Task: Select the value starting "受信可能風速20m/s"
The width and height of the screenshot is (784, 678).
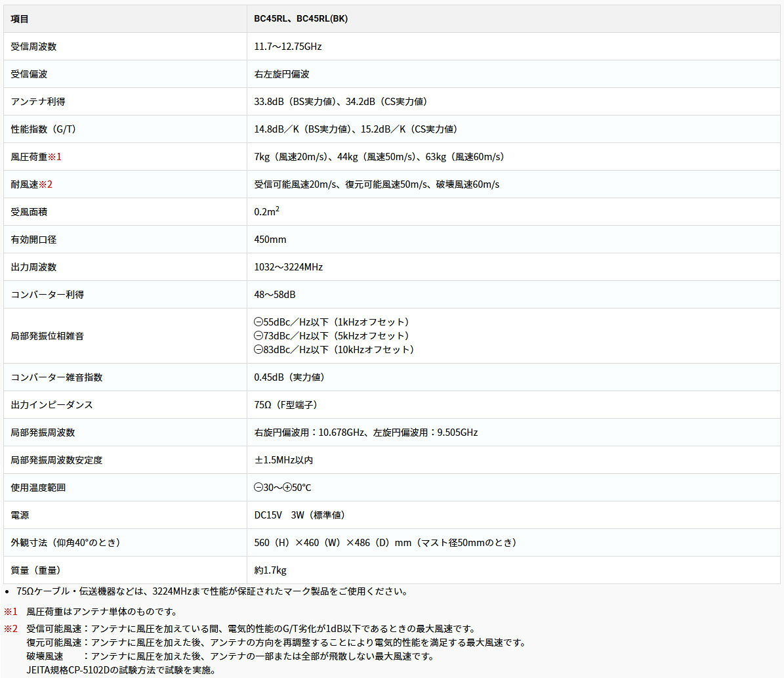Action: (x=377, y=184)
